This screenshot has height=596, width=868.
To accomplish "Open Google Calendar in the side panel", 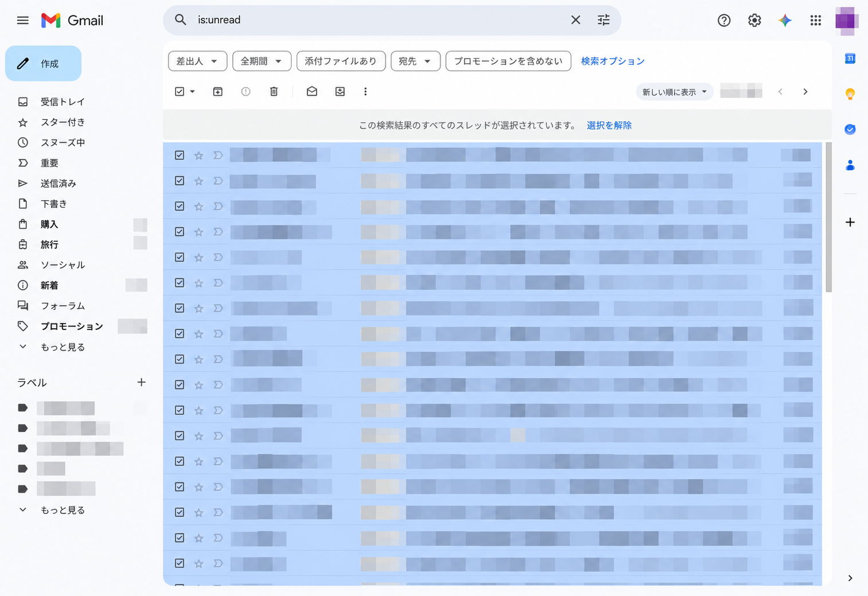I will [x=850, y=59].
